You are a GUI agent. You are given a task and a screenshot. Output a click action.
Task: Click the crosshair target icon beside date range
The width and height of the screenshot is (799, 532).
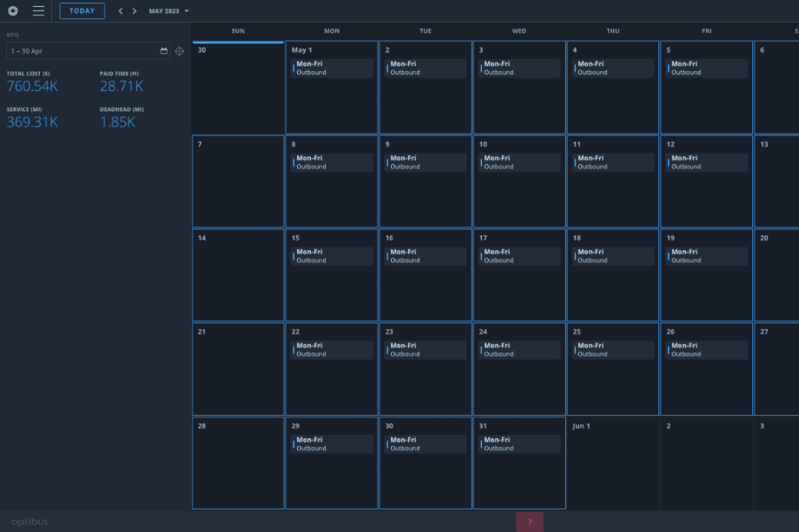tap(180, 51)
